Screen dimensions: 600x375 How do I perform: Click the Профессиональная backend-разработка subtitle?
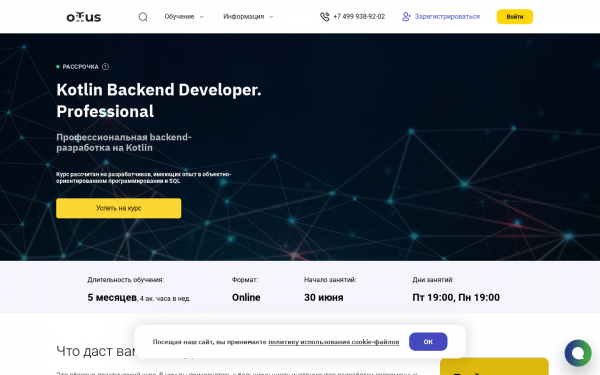coord(124,142)
